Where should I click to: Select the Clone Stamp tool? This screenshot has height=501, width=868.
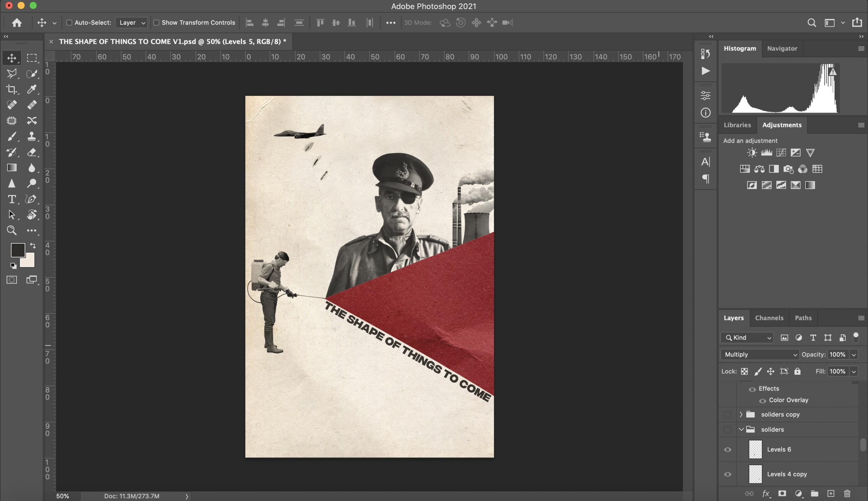point(32,136)
